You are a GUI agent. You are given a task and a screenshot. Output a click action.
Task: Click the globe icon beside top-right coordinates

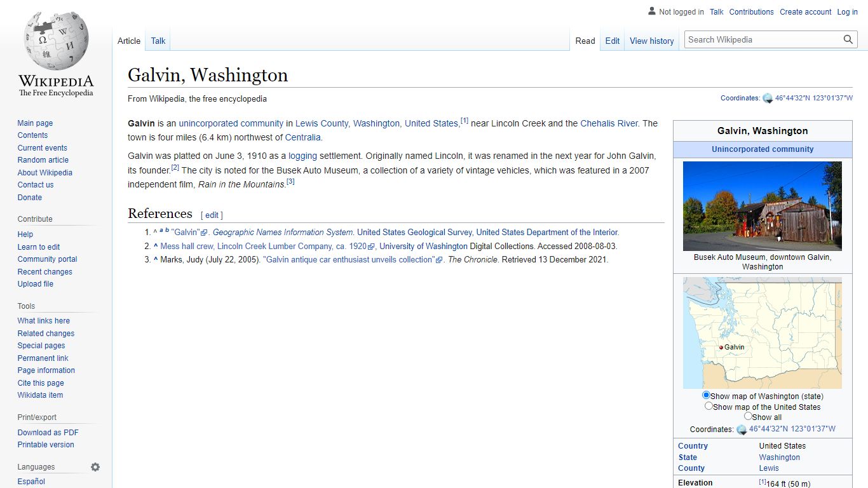pyautogui.click(x=768, y=98)
